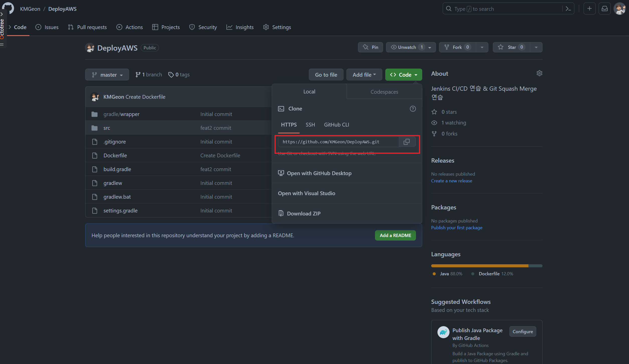Screen dimensions: 629x364
Task: Click Publish your first package link
Action: pyautogui.click(x=457, y=227)
